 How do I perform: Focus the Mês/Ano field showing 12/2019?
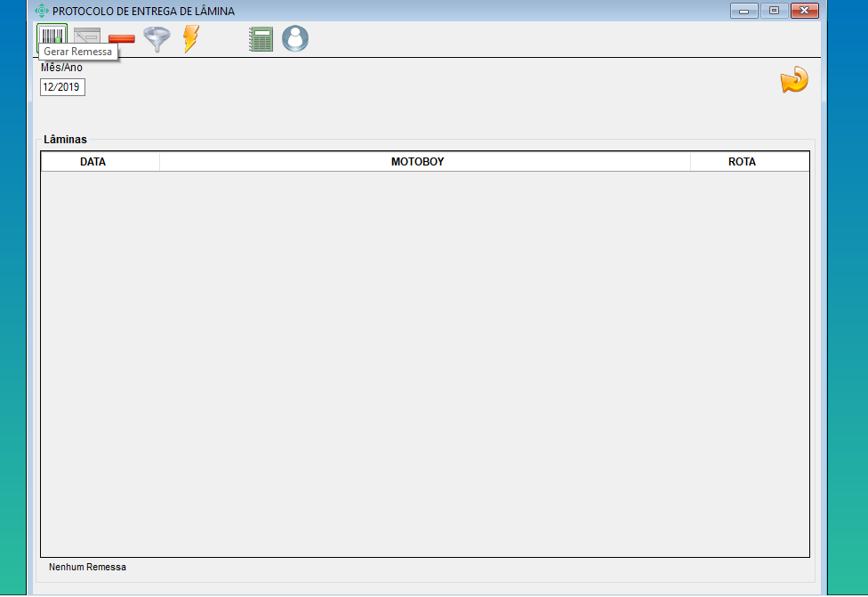click(62, 87)
